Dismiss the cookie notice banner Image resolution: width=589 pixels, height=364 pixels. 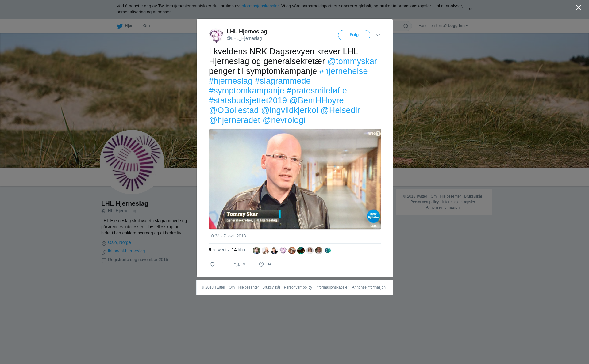tap(470, 9)
